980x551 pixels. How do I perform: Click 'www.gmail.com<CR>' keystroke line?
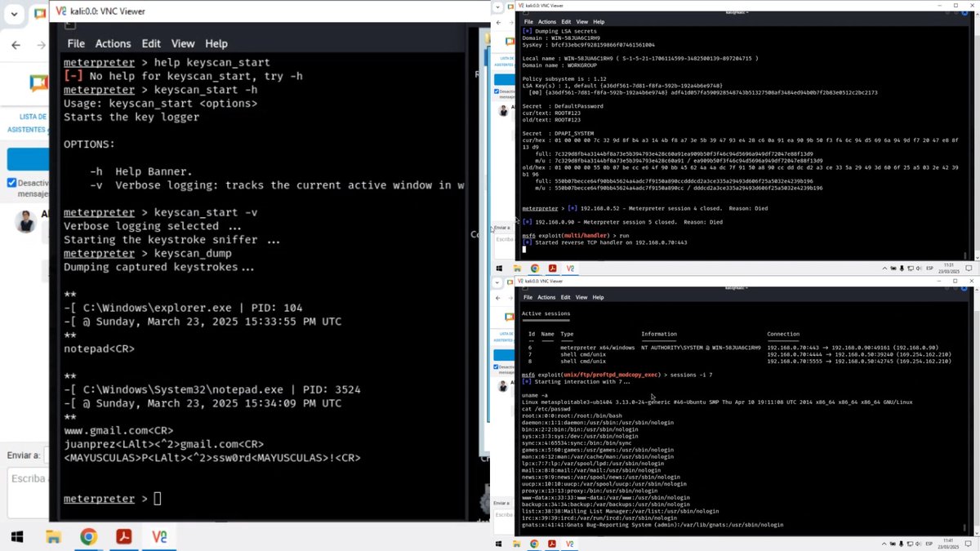tap(118, 430)
